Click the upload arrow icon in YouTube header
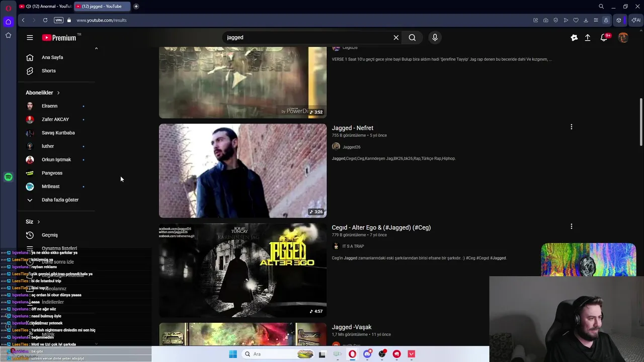 click(587, 38)
